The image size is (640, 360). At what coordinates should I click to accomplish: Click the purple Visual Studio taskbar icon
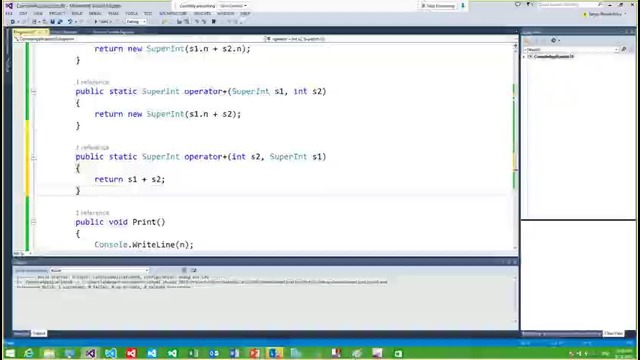coord(90,353)
